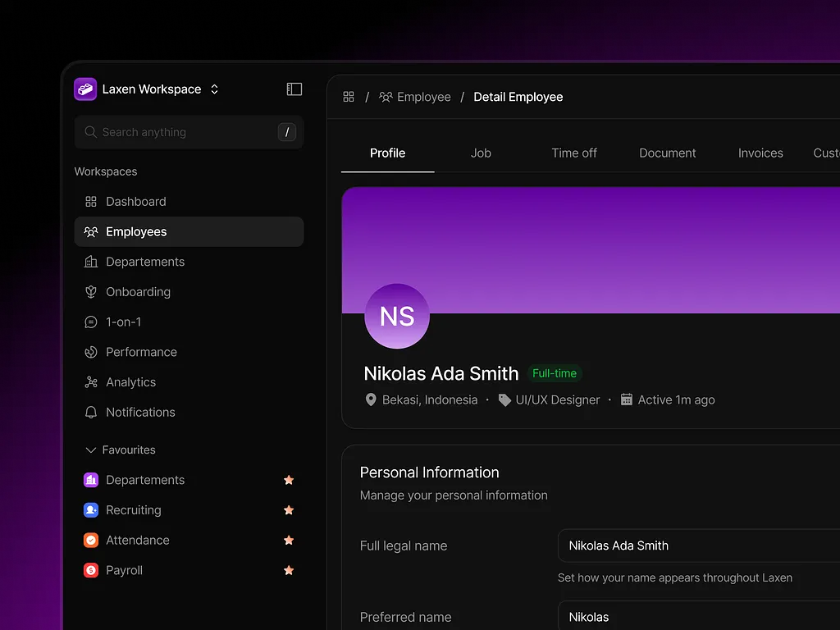
Task: Switch to the Document tab
Action: [667, 153]
